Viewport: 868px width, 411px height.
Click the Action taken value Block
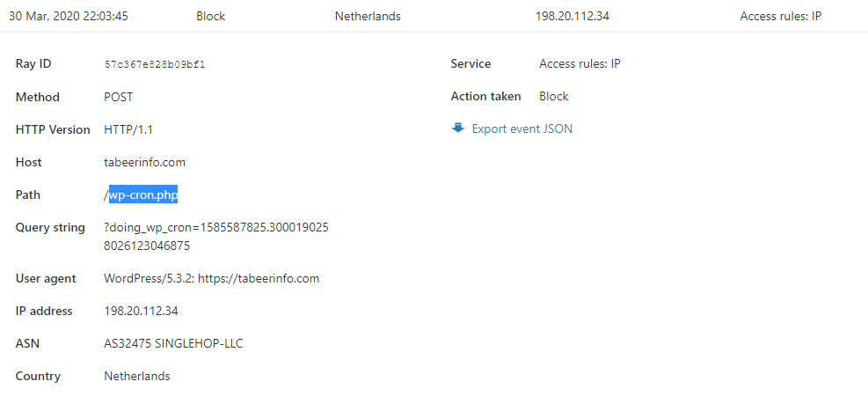(x=553, y=96)
